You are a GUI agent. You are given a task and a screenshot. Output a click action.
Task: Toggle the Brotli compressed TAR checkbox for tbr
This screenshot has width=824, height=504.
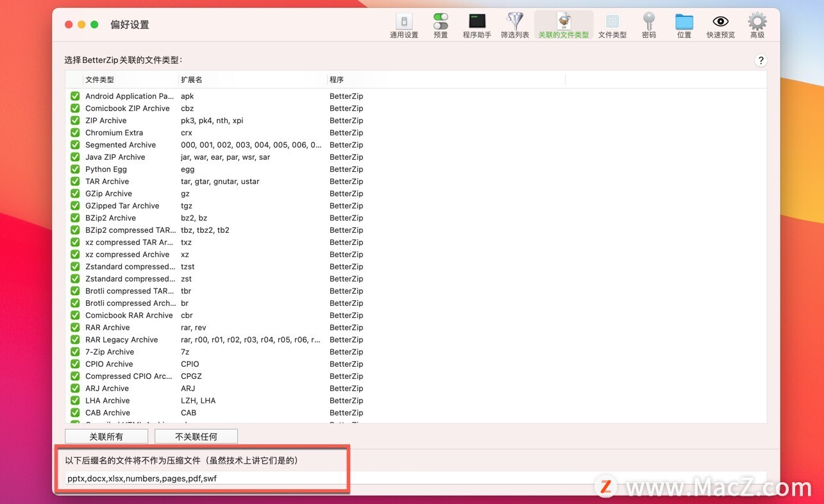[75, 291]
